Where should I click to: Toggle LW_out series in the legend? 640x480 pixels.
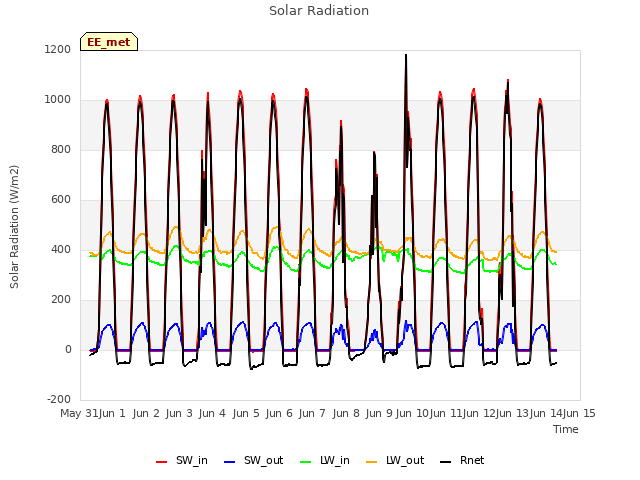click(395, 460)
